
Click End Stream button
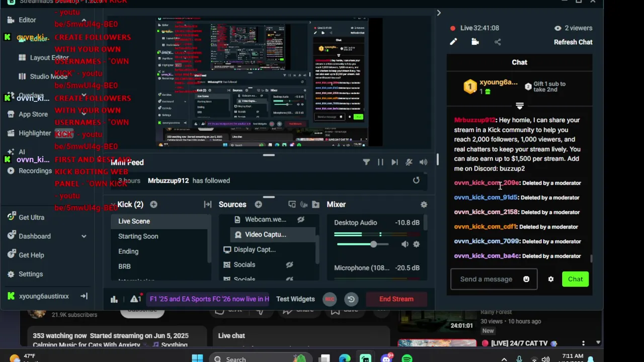pyautogui.click(x=396, y=299)
